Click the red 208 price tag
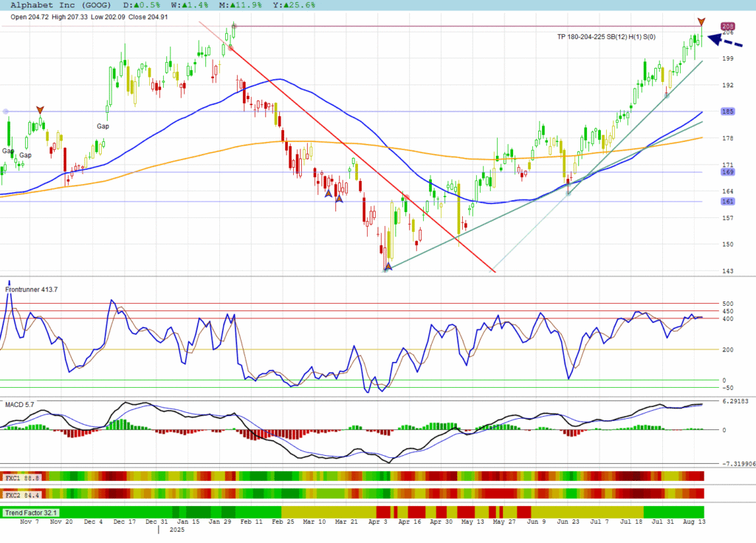 (x=727, y=26)
